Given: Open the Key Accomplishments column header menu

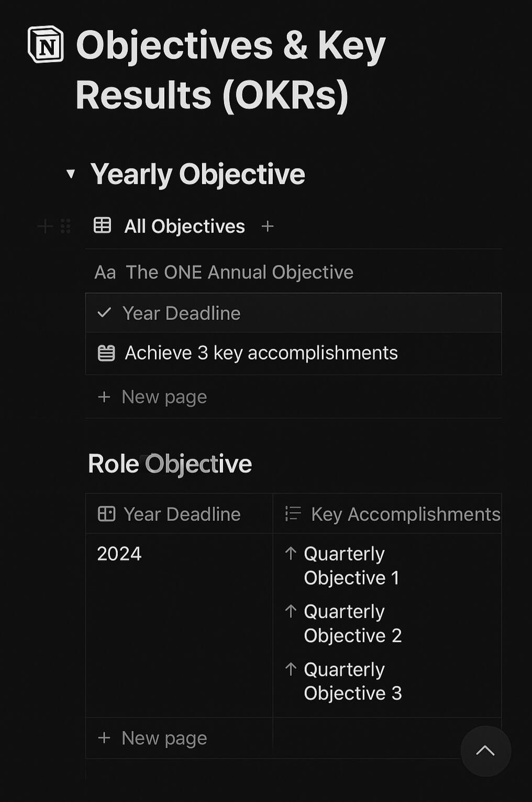Looking at the screenshot, I should point(405,514).
